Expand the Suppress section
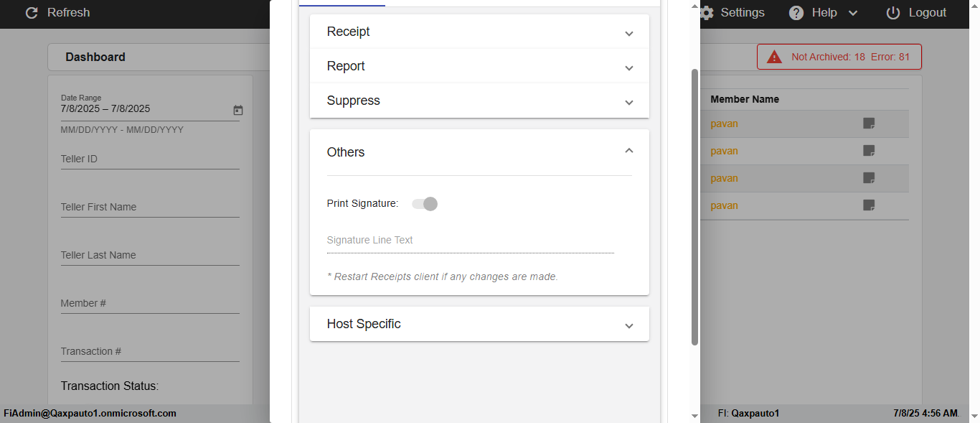The width and height of the screenshot is (980, 423). point(479,101)
